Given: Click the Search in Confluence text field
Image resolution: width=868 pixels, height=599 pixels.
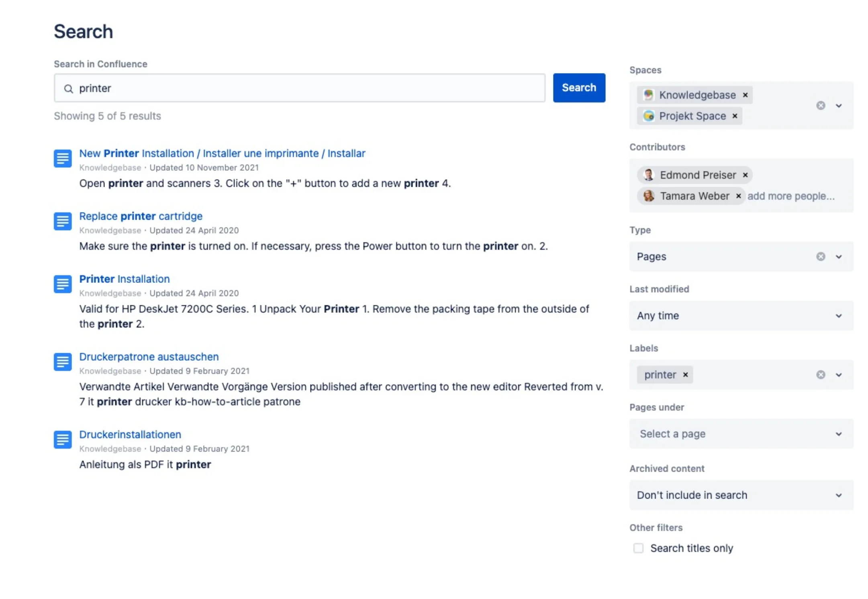Looking at the screenshot, I should click(x=305, y=88).
